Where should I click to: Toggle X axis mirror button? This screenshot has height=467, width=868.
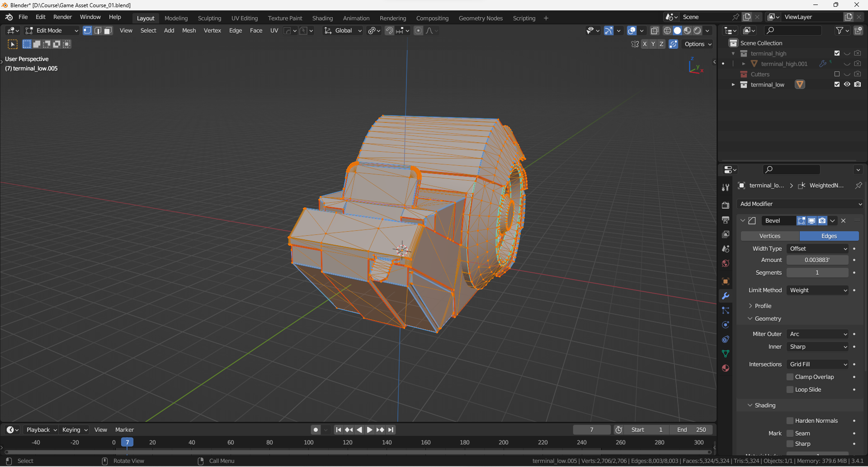pos(645,44)
